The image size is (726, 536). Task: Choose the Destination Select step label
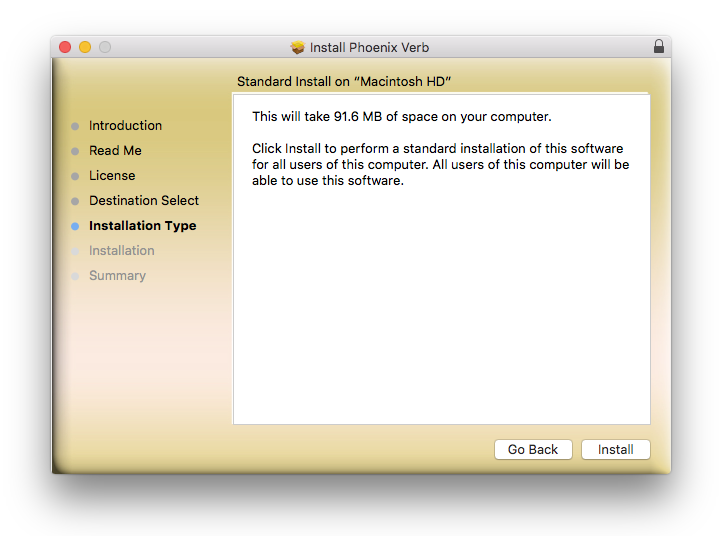[144, 201]
